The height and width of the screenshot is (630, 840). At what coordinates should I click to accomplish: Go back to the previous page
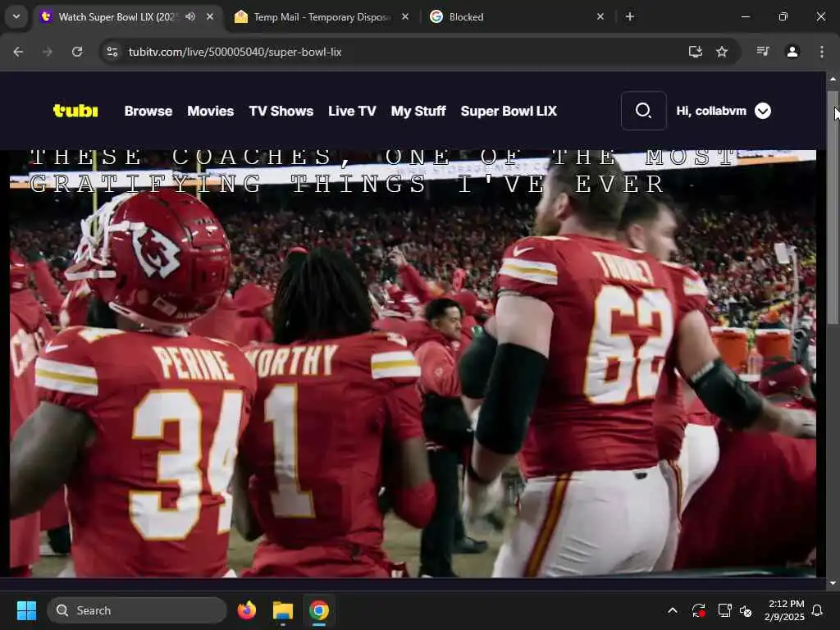(18, 52)
